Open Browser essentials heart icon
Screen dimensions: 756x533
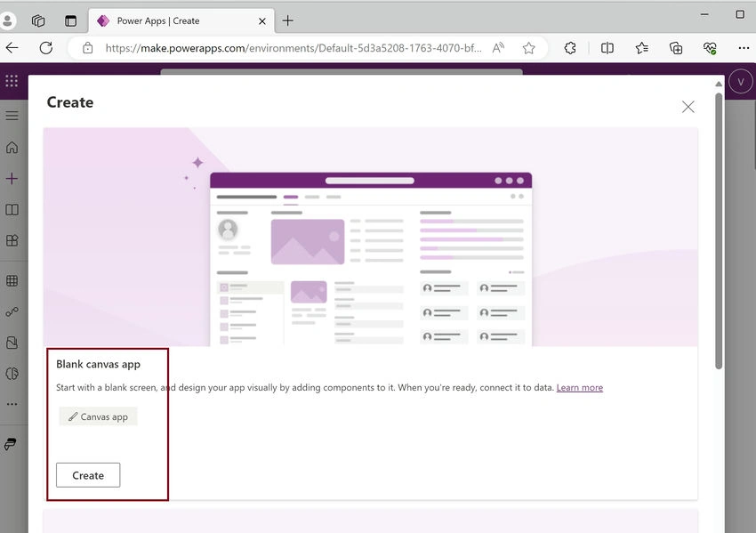pyautogui.click(x=710, y=48)
